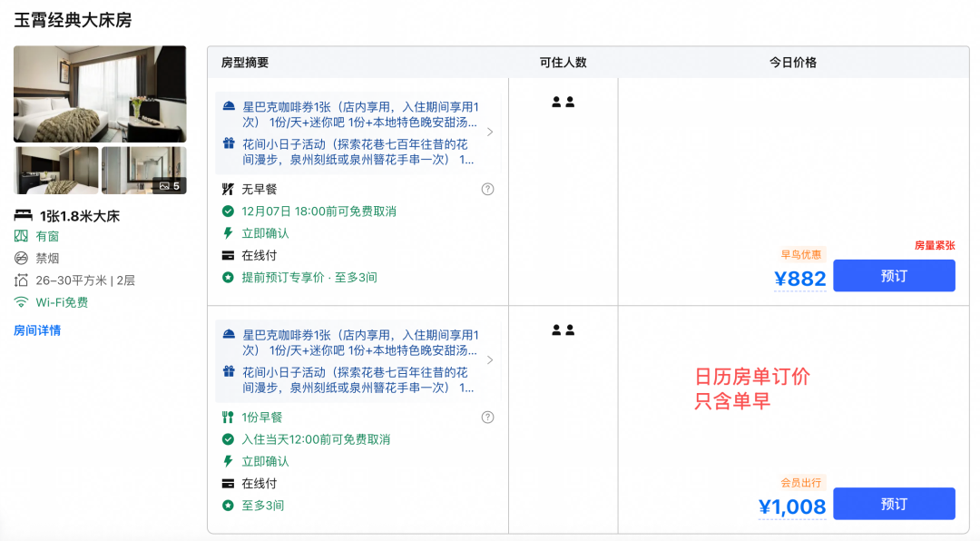
Task: Click the cutlery icon beside 1份早餐
Action: click(x=228, y=418)
